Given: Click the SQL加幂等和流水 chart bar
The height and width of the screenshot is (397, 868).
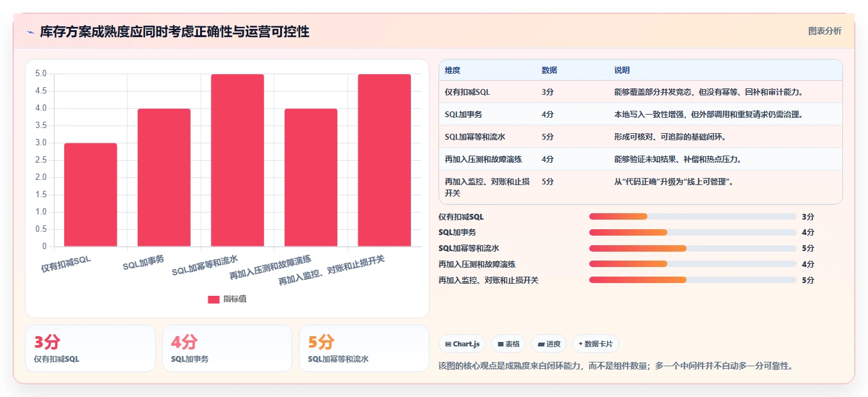Looking at the screenshot, I should tap(237, 160).
